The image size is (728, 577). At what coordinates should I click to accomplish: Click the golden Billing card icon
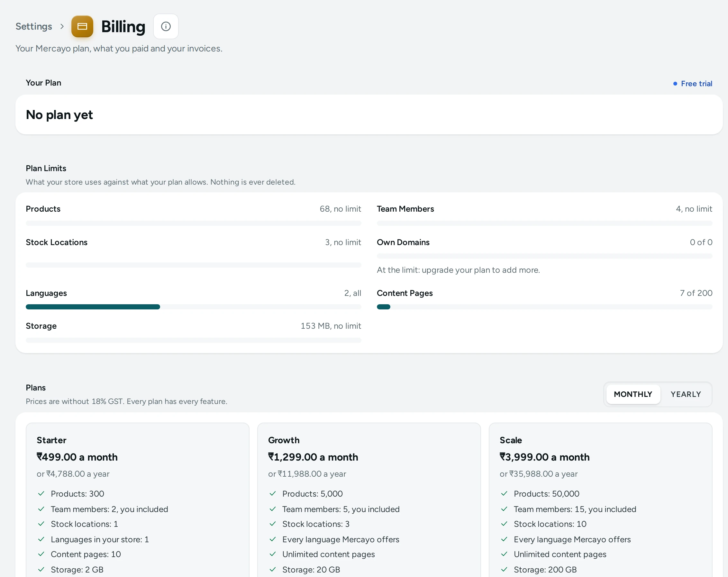[x=82, y=26]
